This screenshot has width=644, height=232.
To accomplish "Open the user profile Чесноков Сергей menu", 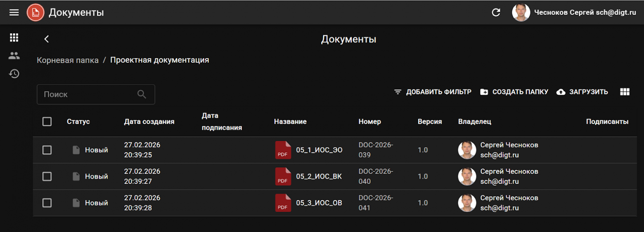I will tap(574, 12).
